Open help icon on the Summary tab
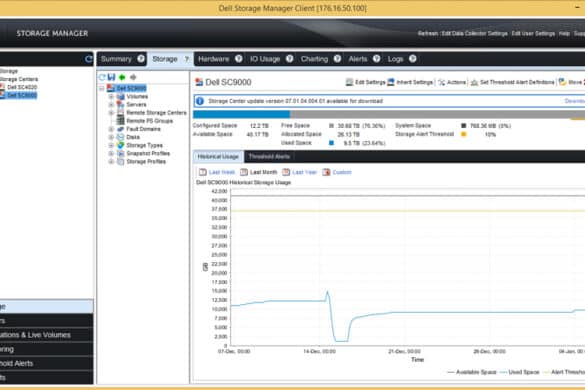585x390 pixels. click(141, 59)
